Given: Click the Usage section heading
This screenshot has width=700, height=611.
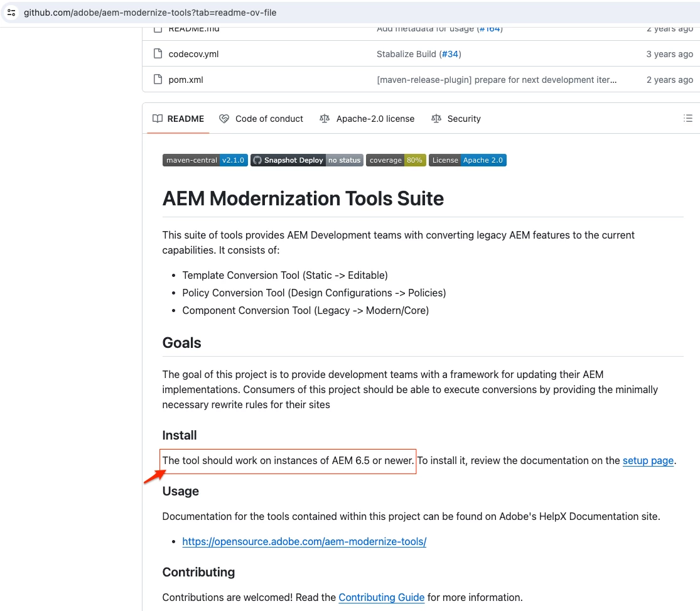Looking at the screenshot, I should point(180,491).
